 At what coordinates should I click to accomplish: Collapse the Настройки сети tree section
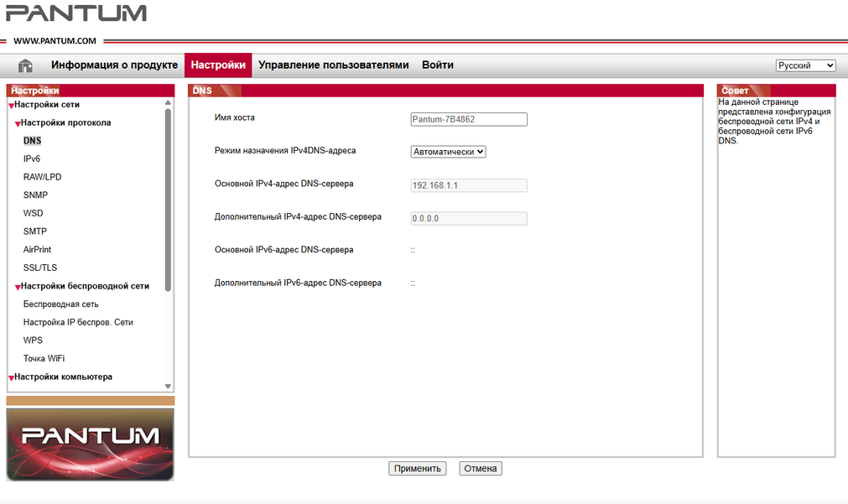click(11, 106)
